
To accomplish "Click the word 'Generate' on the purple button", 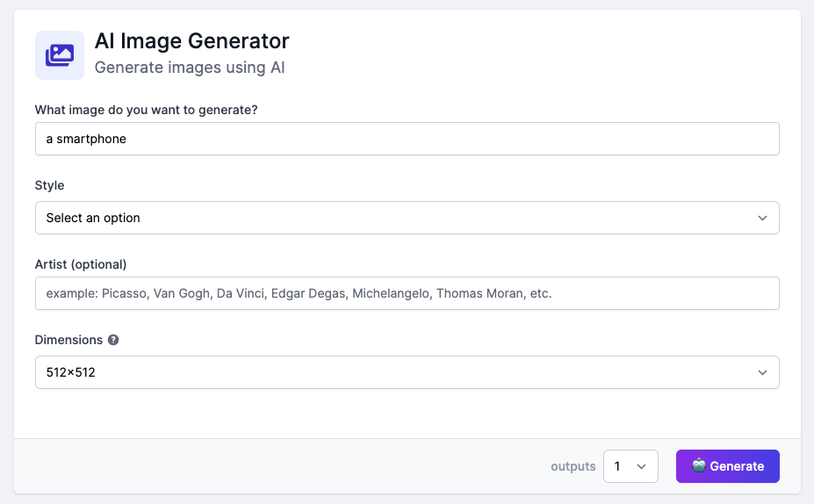I will point(737,466).
